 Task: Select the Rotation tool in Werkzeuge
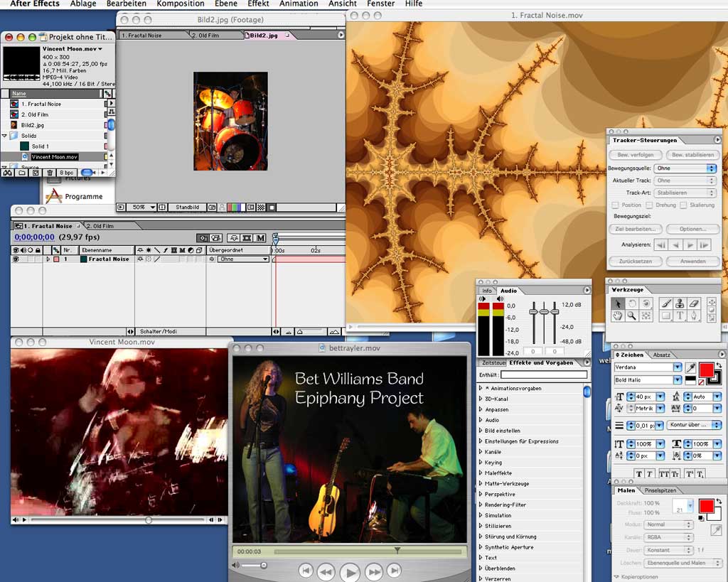[x=632, y=303]
